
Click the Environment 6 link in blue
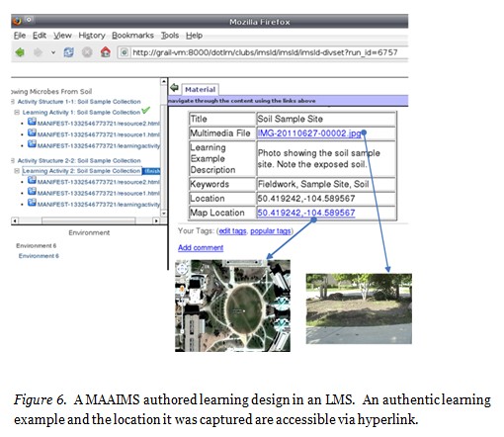pyautogui.click(x=39, y=256)
